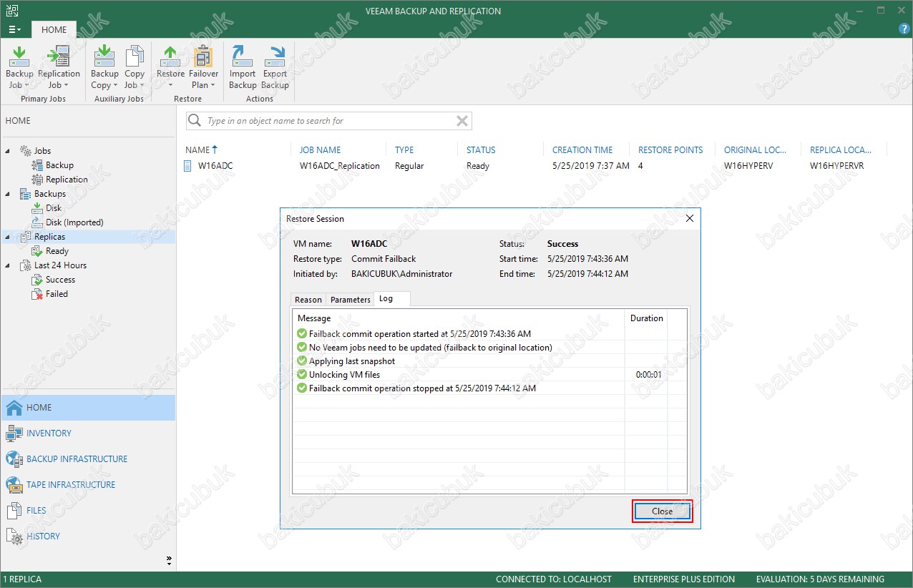Collapse the Jobs tree node

click(9, 151)
